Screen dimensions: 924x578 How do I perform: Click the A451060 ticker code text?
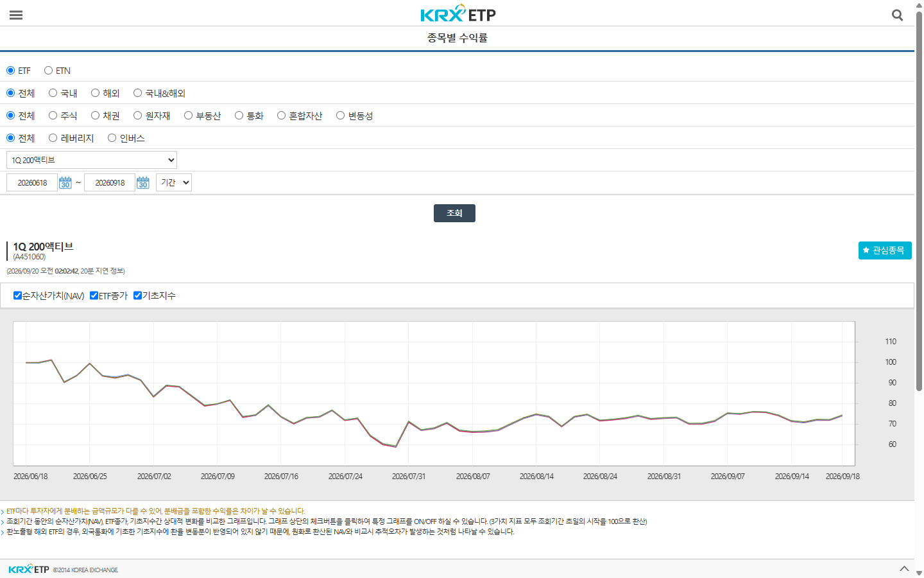click(x=30, y=257)
